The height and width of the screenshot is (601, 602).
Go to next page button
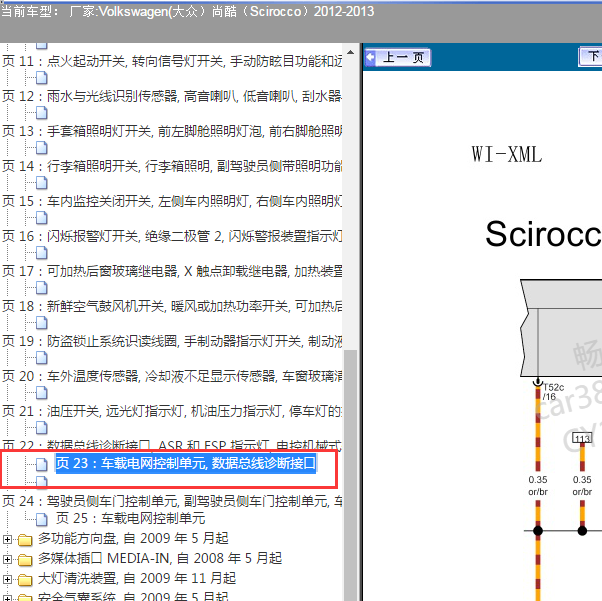(590, 58)
